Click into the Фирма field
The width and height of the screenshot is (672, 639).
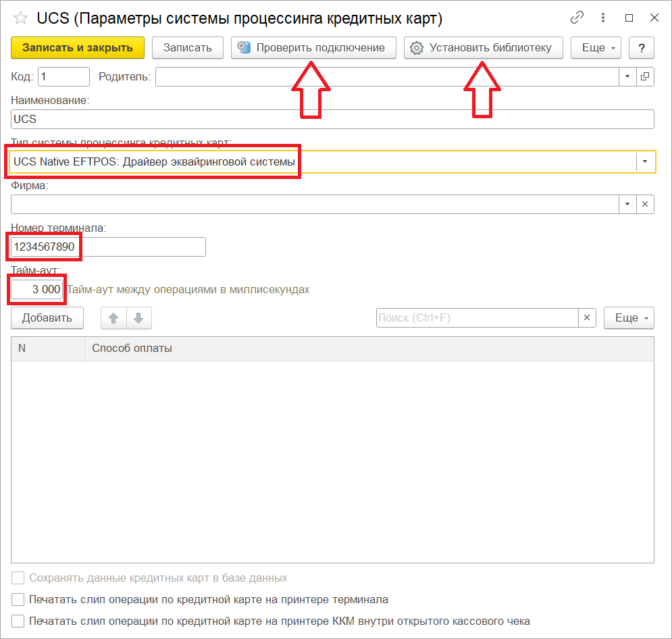(x=315, y=205)
